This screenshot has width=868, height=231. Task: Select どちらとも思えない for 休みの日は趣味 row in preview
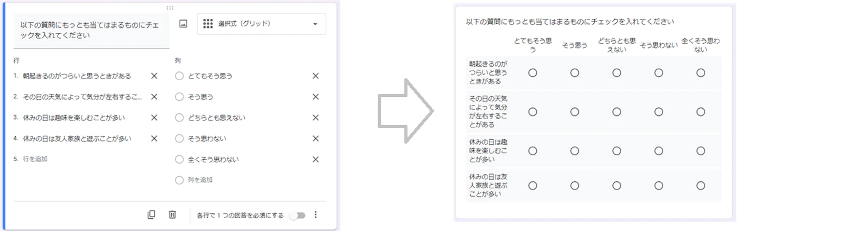click(617, 151)
